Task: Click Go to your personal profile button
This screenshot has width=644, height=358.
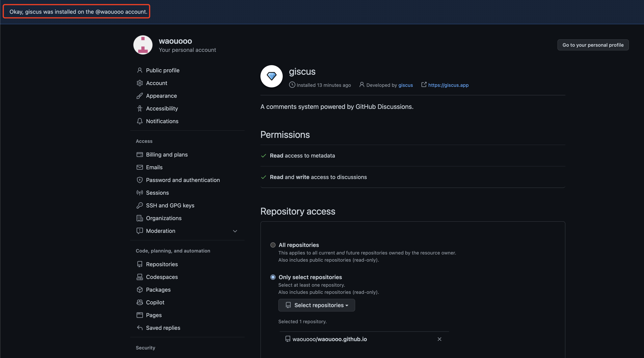Action: pyautogui.click(x=593, y=45)
